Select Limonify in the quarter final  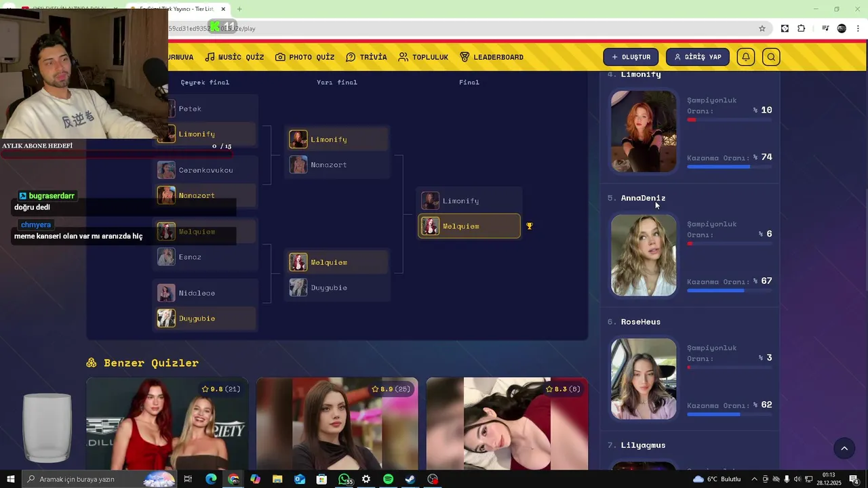click(x=207, y=134)
